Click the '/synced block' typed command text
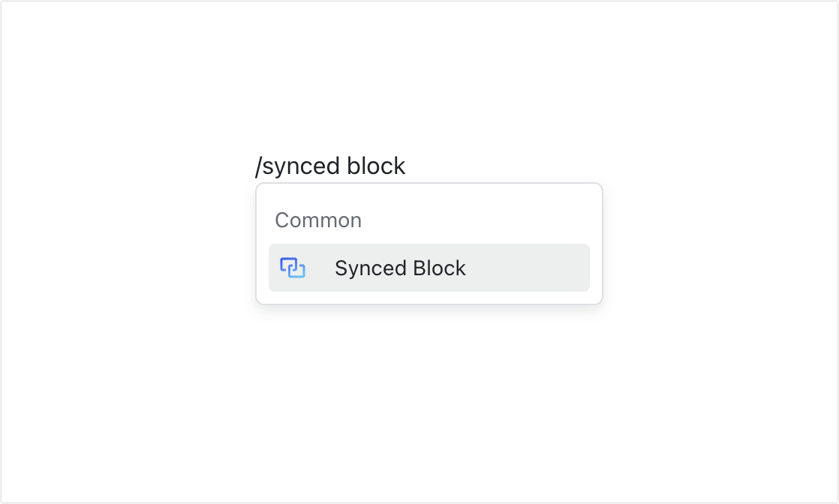Viewport: 839px width, 504px height. (x=331, y=166)
